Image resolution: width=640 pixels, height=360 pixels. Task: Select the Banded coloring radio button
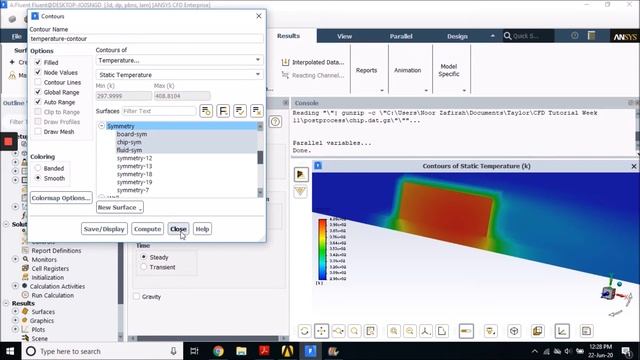pos(38,168)
